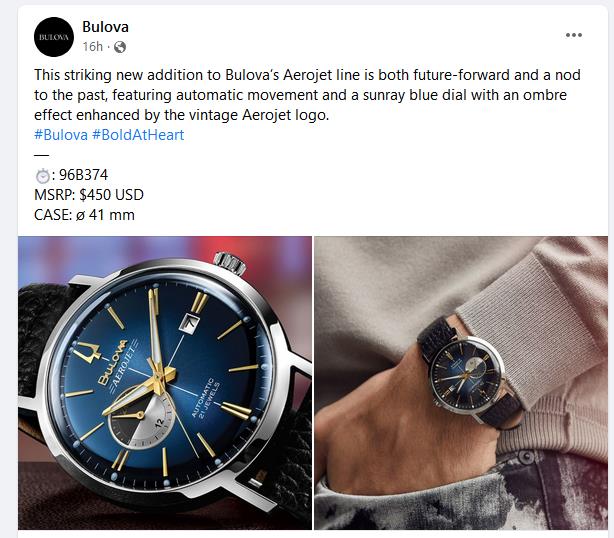Follow the #BoldAtHeart hashtag
The image size is (614, 538).
coord(138,135)
